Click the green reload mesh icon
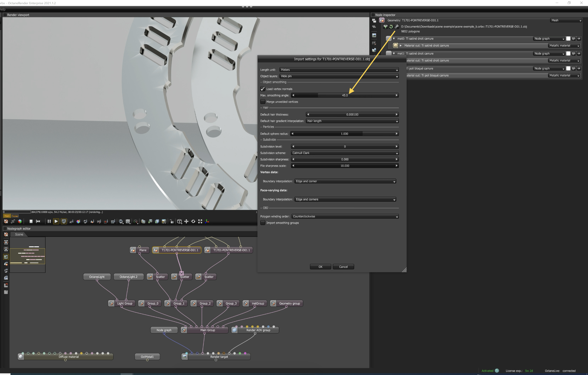 [391, 26]
